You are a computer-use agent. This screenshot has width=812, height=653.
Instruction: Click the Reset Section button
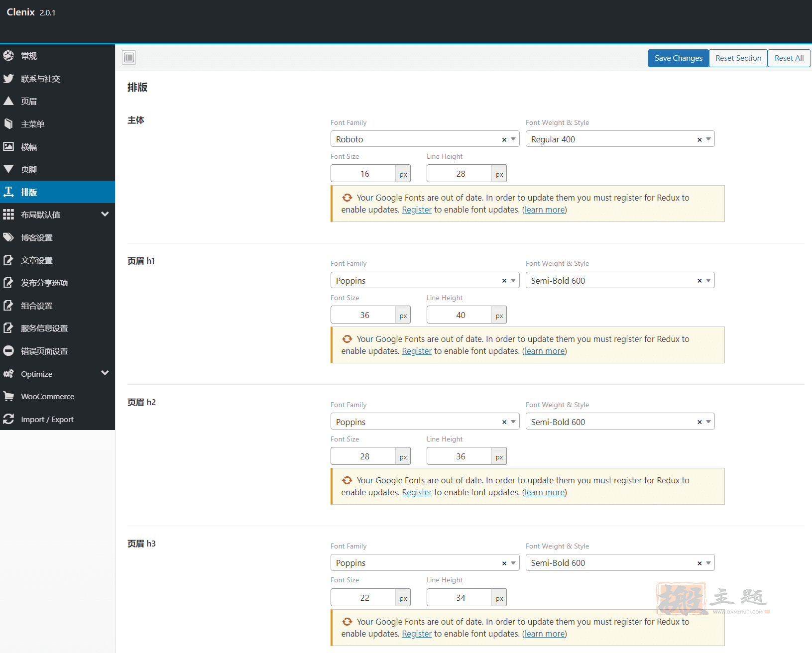738,58
